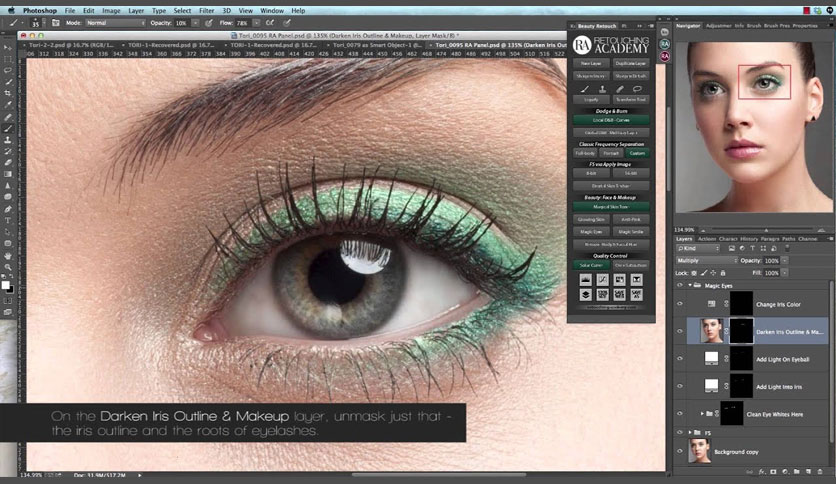Image resolution: width=836 pixels, height=484 pixels.
Task: Open the Apple menu
Action: [11, 10]
